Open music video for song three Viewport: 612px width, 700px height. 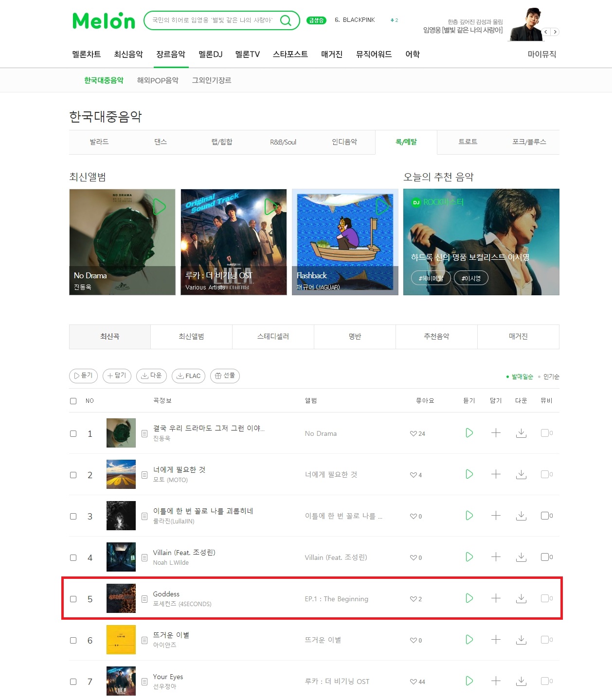point(546,516)
